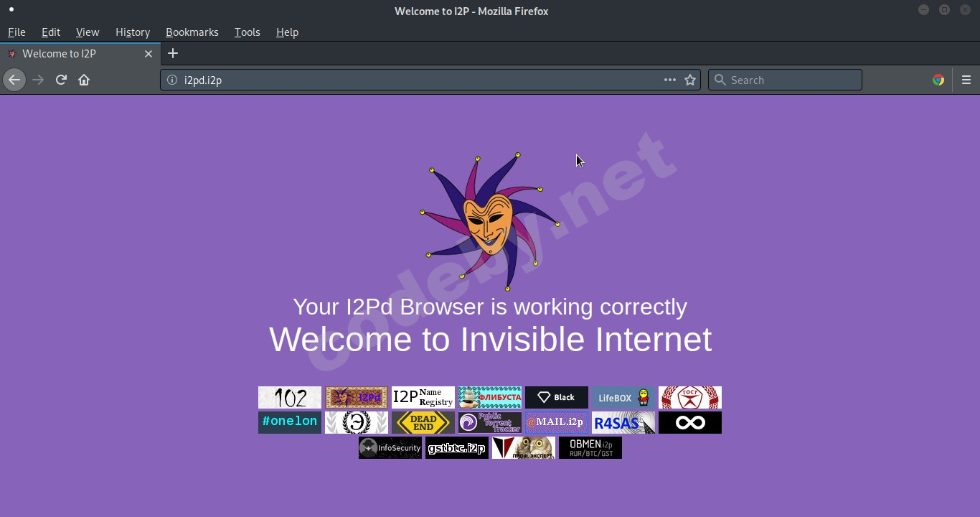Open the Bookmarks menu
The width and height of the screenshot is (980, 517).
pyautogui.click(x=192, y=32)
